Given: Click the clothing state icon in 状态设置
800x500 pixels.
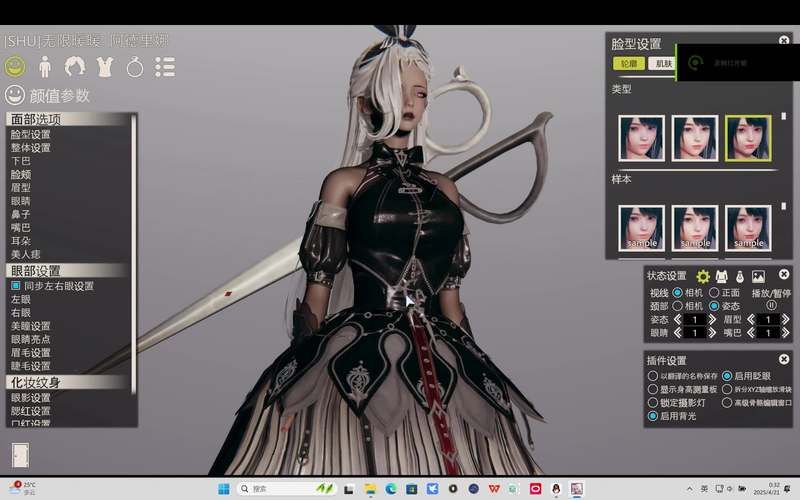Looking at the screenshot, I should 721,277.
